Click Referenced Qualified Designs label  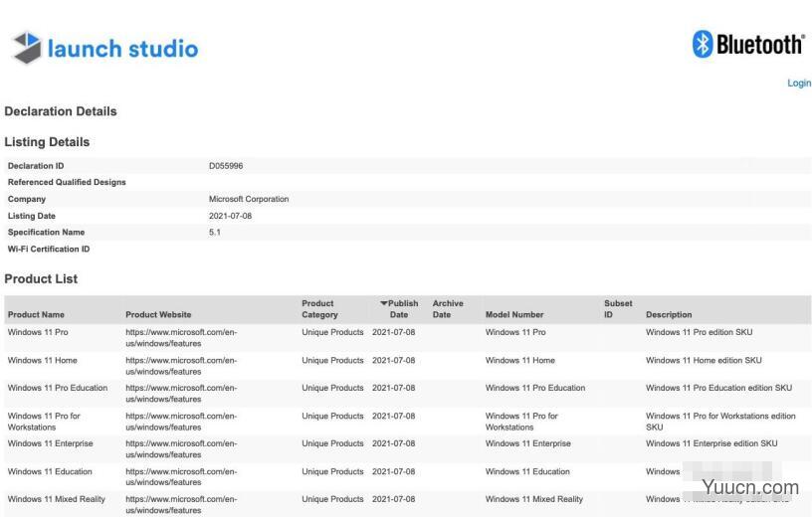67,182
